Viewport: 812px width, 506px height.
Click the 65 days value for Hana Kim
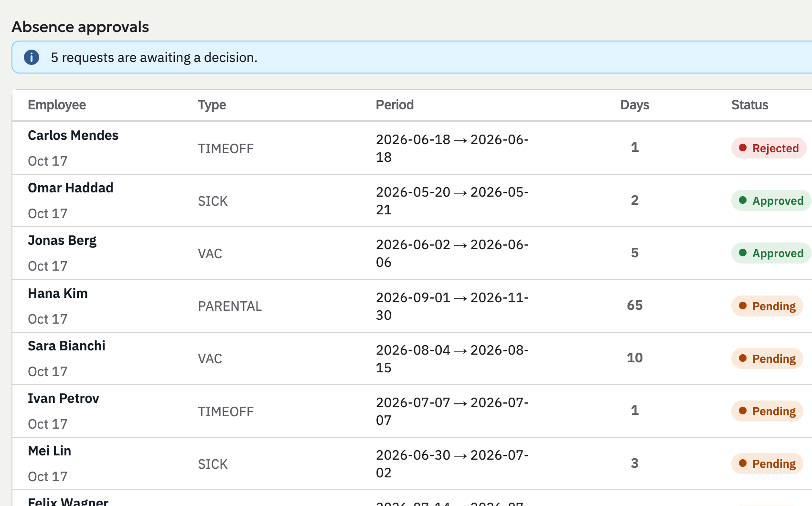point(634,306)
